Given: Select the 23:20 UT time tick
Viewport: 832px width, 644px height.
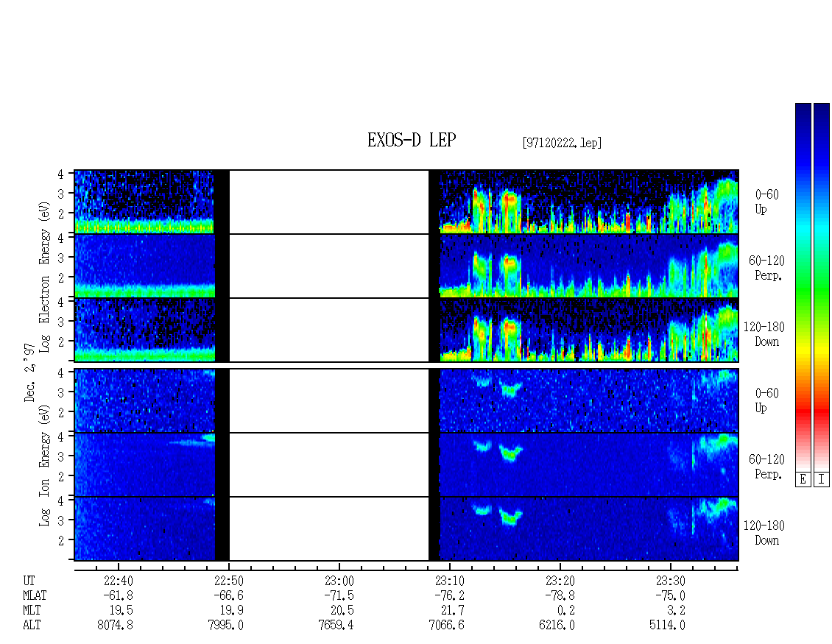Looking at the screenshot, I should click(x=560, y=581).
